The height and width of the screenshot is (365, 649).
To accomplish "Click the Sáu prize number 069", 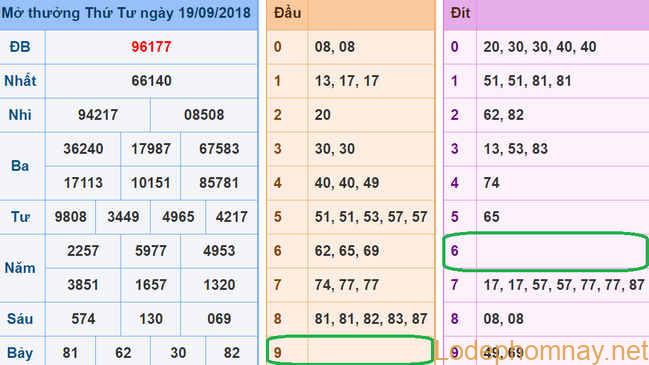I will (219, 319).
